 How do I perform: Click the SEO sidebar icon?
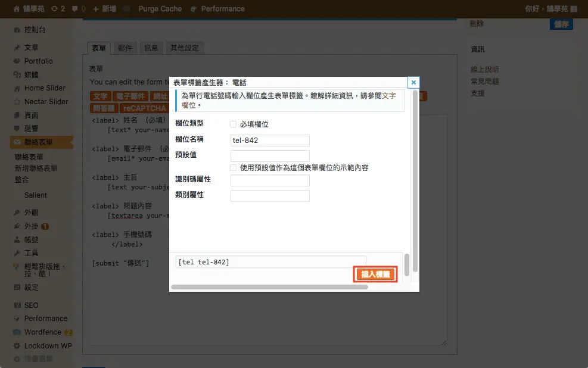click(17, 305)
